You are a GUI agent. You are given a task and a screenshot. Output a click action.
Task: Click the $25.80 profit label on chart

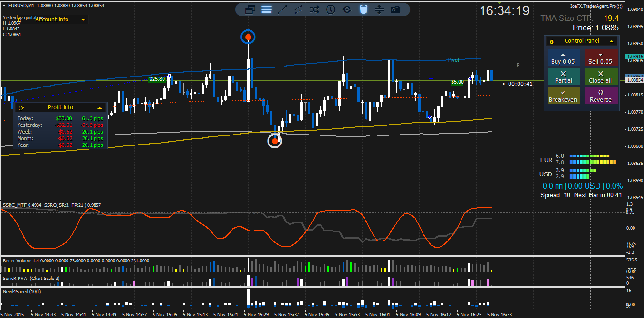pyautogui.click(x=157, y=79)
